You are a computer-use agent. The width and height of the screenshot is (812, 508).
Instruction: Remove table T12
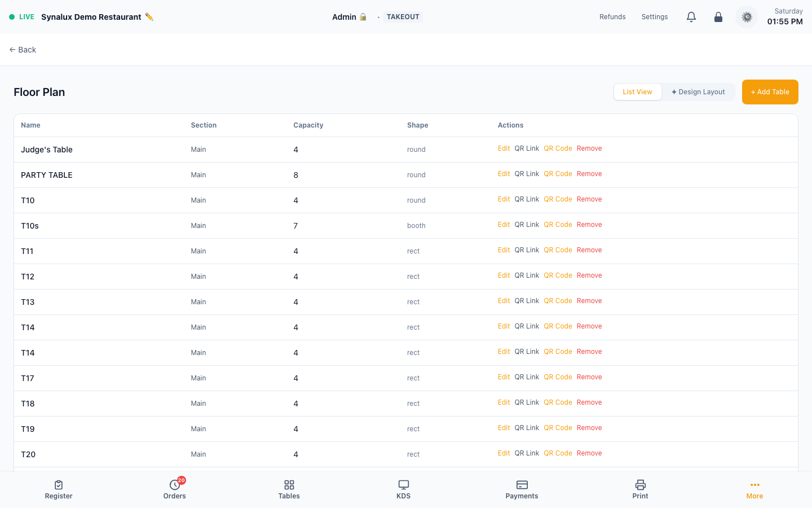pos(589,275)
